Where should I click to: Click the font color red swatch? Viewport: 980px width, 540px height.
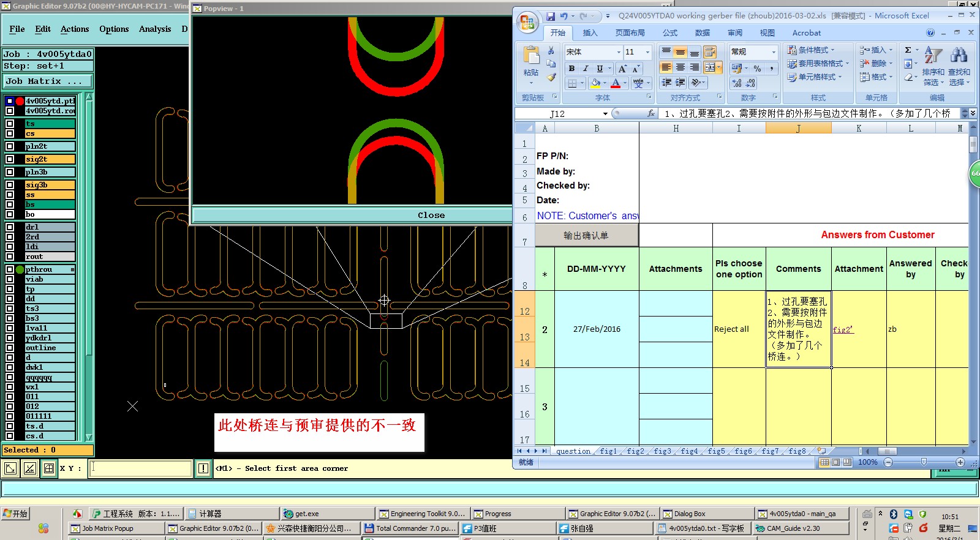616,83
